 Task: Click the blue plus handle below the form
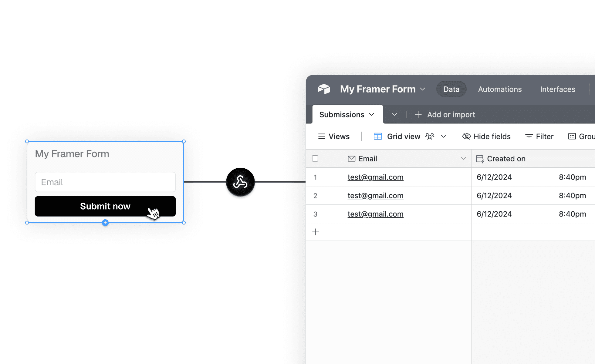coord(105,223)
